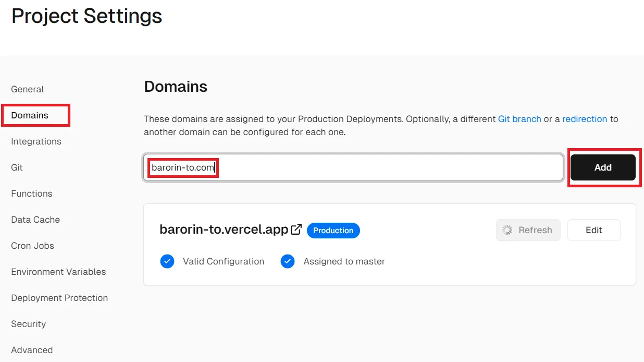Click the Assigned to master checkmark icon
The width and height of the screenshot is (644, 362).
coord(288,261)
